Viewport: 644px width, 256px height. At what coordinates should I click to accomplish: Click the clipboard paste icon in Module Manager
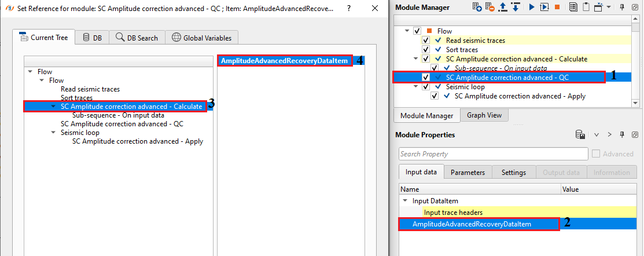586,7
